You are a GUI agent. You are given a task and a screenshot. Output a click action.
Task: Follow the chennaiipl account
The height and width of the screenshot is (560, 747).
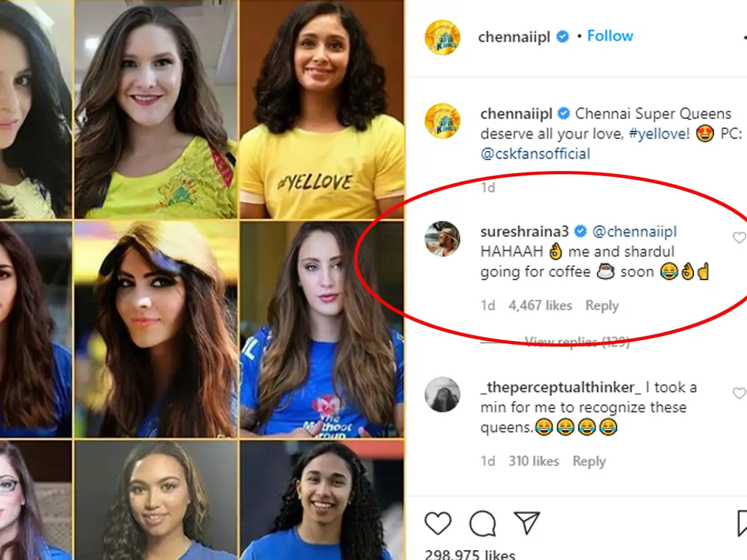pyautogui.click(x=610, y=37)
